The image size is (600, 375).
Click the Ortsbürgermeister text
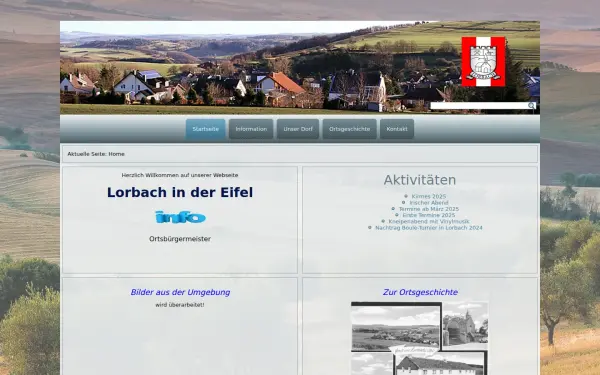point(180,239)
